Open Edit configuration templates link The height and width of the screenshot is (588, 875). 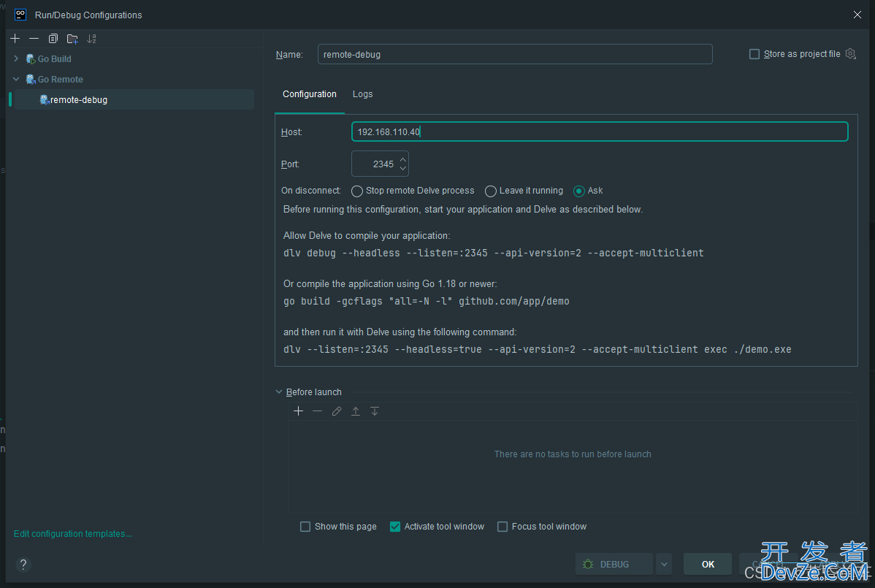(73, 534)
